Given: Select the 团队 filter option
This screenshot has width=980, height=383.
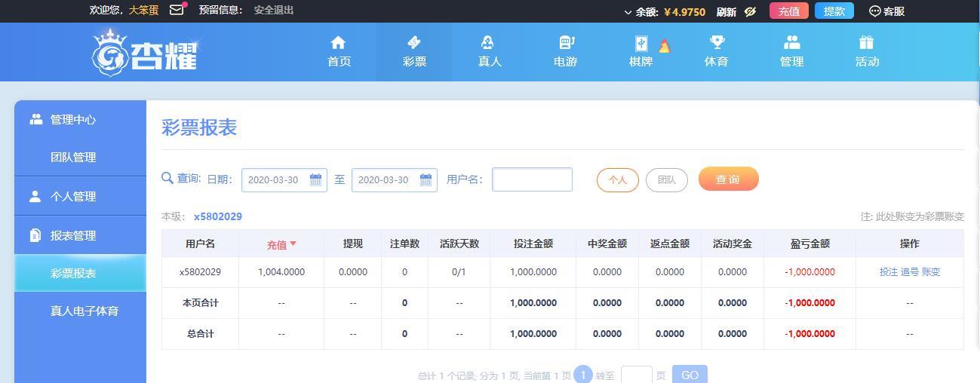Looking at the screenshot, I should pos(666,180).
